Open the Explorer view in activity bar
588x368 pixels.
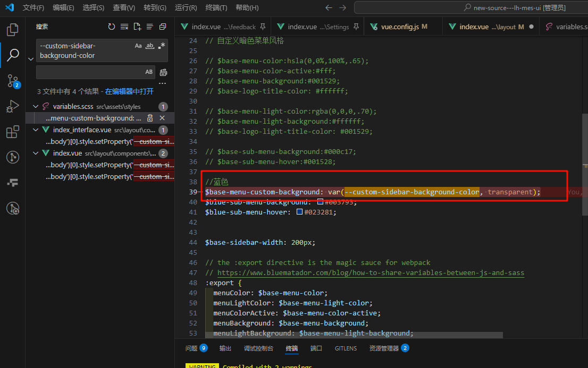[12, 30]
